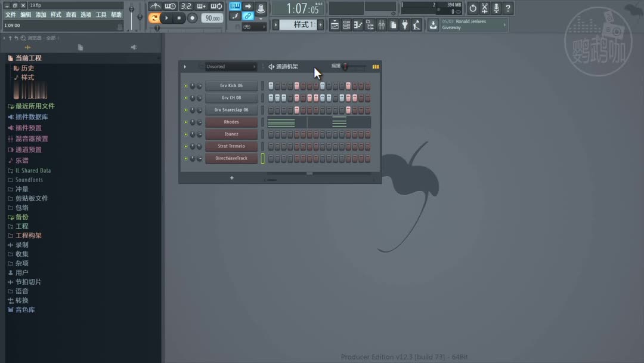
Task: Open the Mixer from the toolbar
Action: point(382,24)
